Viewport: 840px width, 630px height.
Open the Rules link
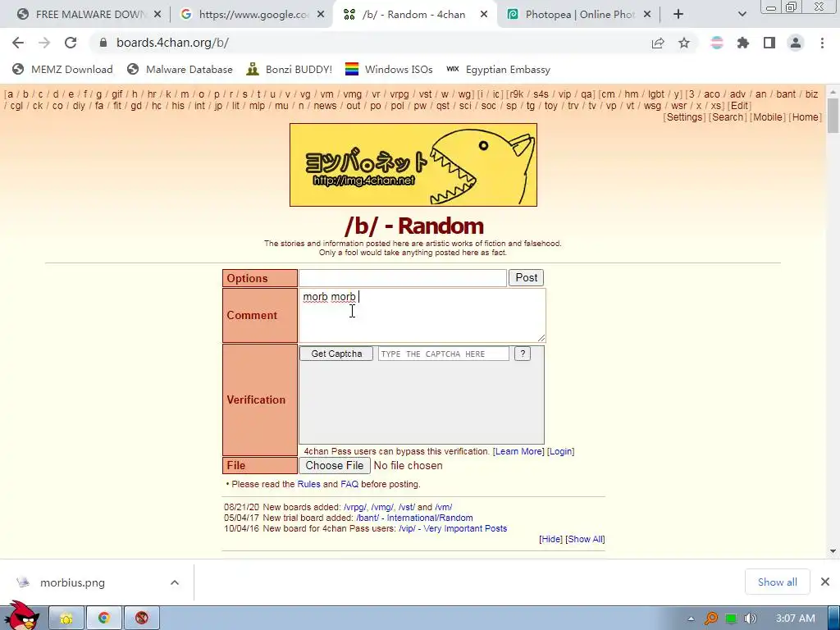[308, 484]
